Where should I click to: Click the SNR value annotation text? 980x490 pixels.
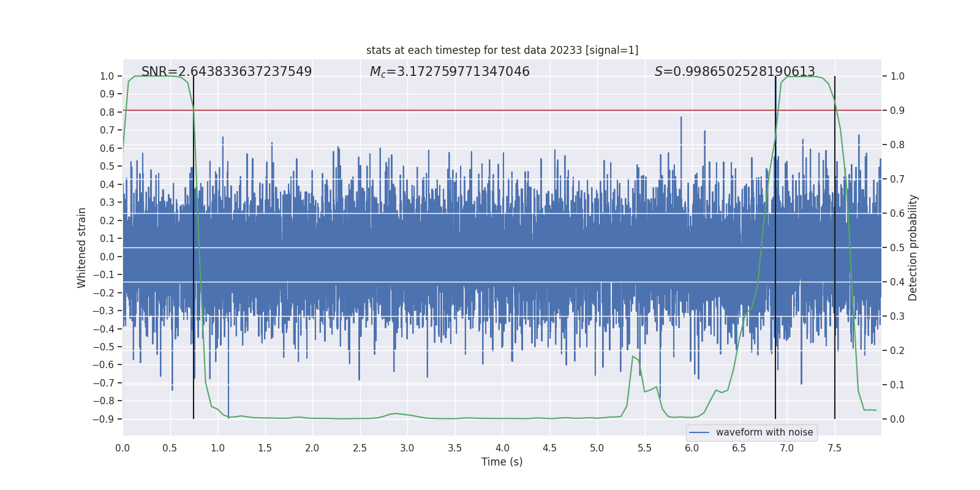coord(227,72)
